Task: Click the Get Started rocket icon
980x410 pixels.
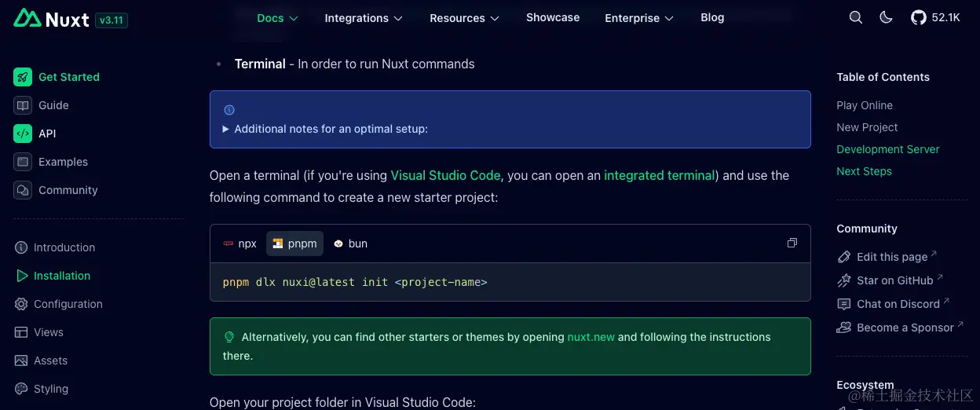Action: pos(23,77)
